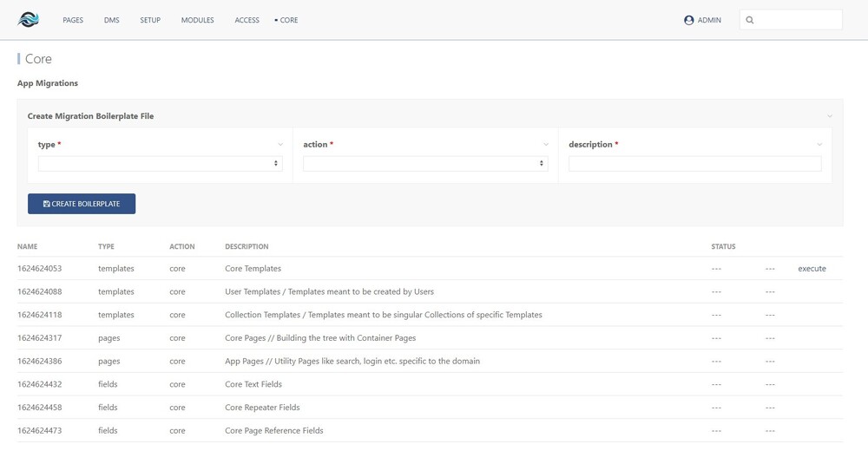Viewport: 868px width, 457px height.
Task: Click the User Templates description text
Action: [329, 291]
